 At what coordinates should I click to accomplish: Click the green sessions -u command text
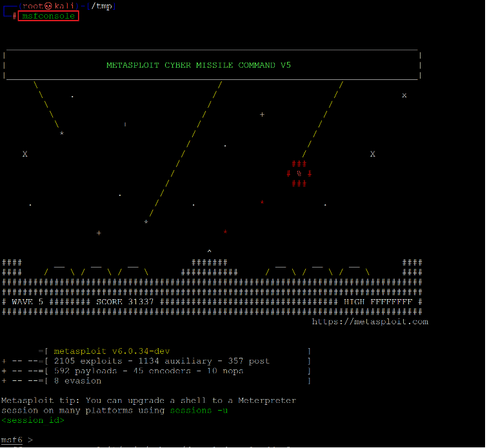pos(199,410)
